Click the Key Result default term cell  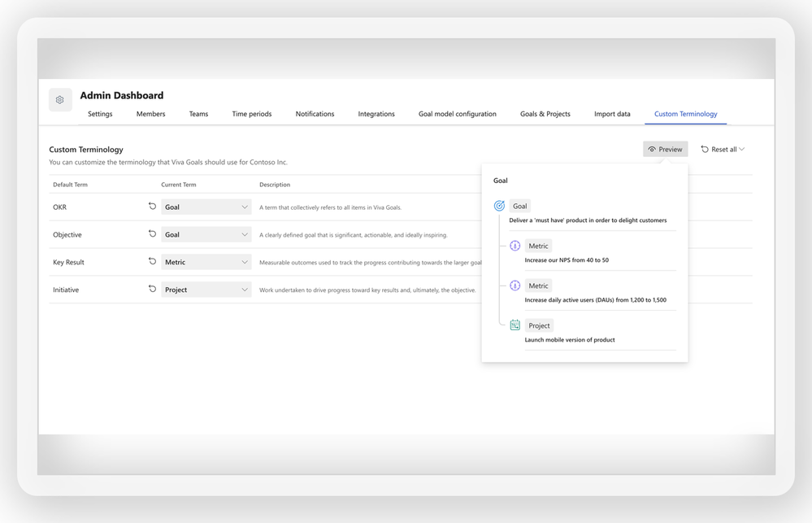[68, 262]
